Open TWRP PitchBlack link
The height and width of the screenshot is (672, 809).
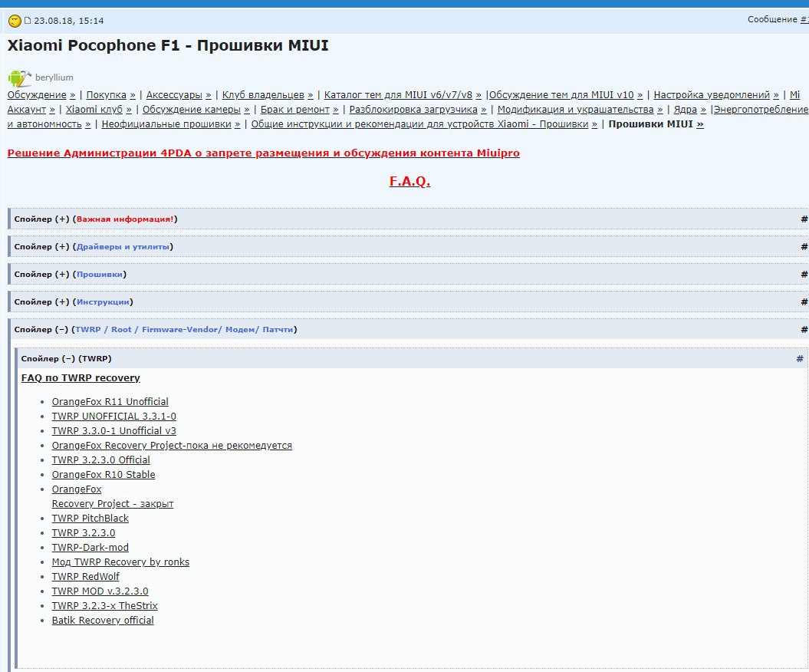pyautogui.click(x=90, y=519)
